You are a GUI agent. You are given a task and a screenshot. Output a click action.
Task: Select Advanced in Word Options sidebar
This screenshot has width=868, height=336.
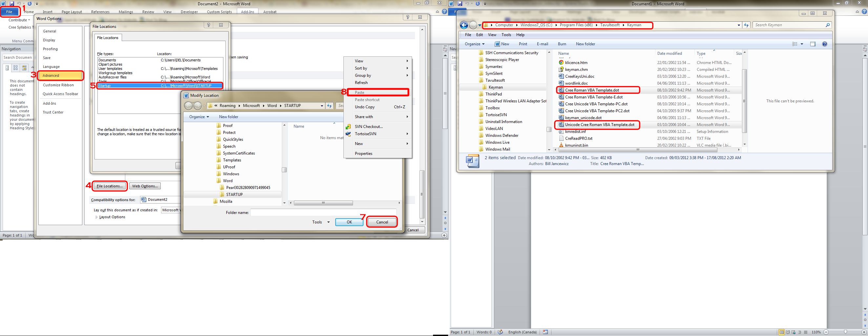60,75
